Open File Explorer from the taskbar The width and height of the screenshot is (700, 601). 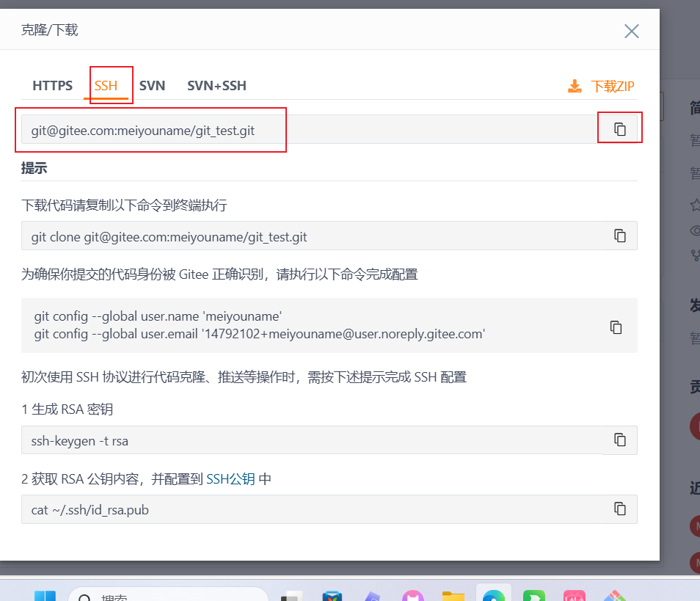tap(453, 596)
